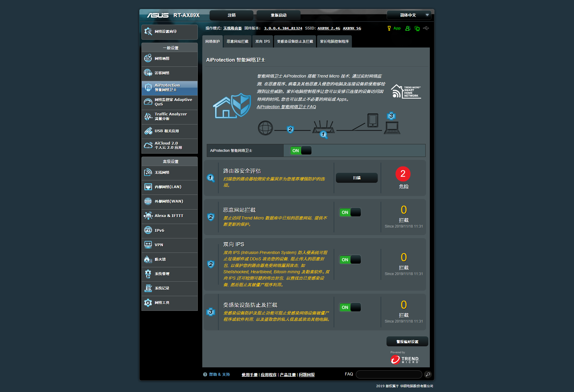574x392 pixels.
Task: Click the FAQ search magnifier icon
Action: point(428,374)
